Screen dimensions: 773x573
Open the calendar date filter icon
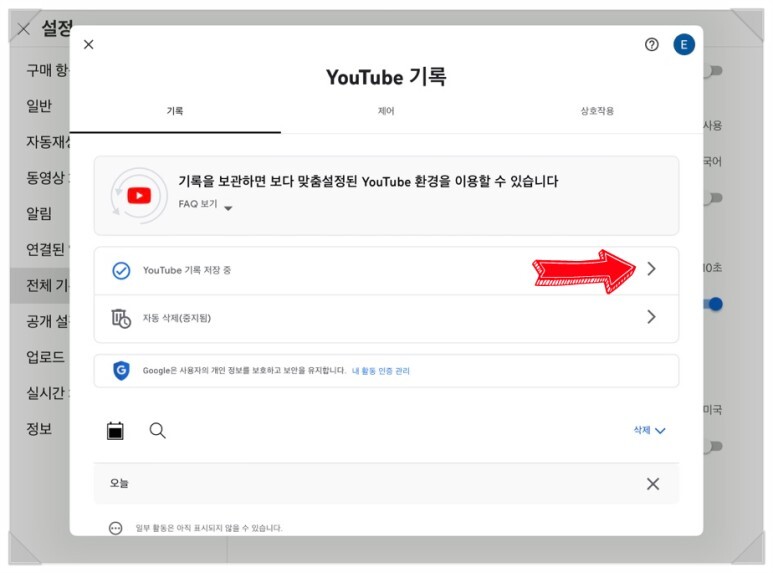coord(115,430)
